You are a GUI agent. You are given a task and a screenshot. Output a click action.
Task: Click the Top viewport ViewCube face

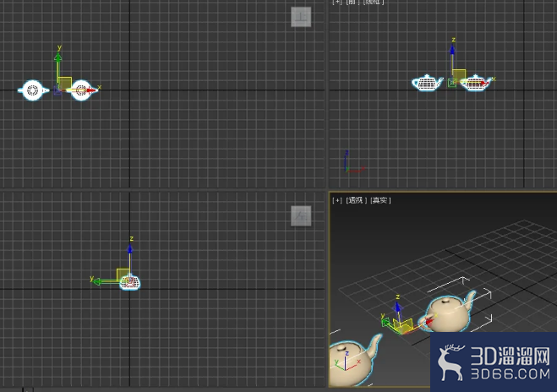click(301, 17)
